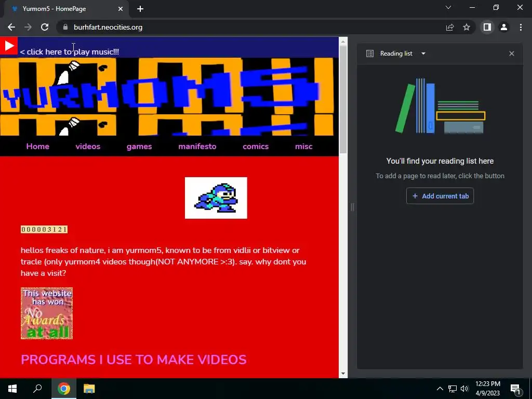Click the page vertical scrollbar thumb

343,99
